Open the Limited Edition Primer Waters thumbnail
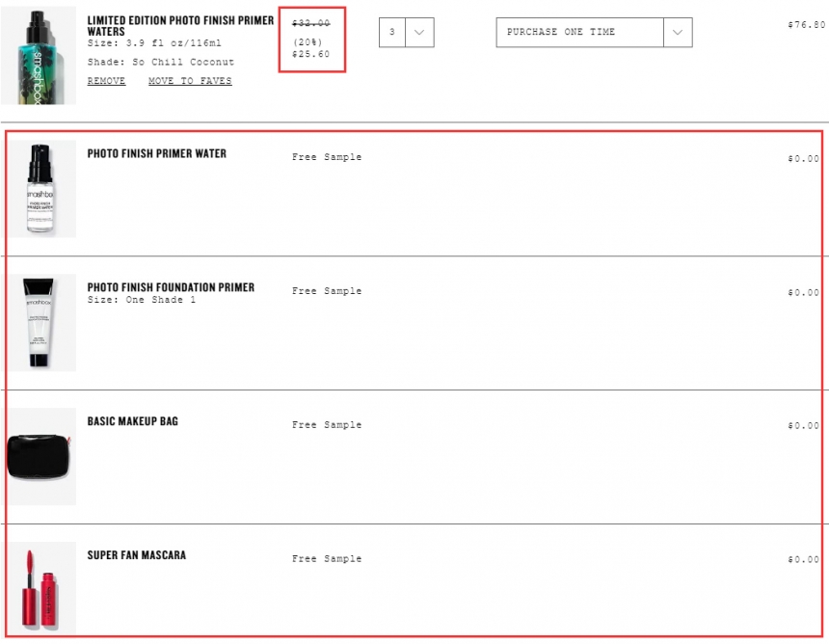The image size is (829, 644). pos(39,56)
